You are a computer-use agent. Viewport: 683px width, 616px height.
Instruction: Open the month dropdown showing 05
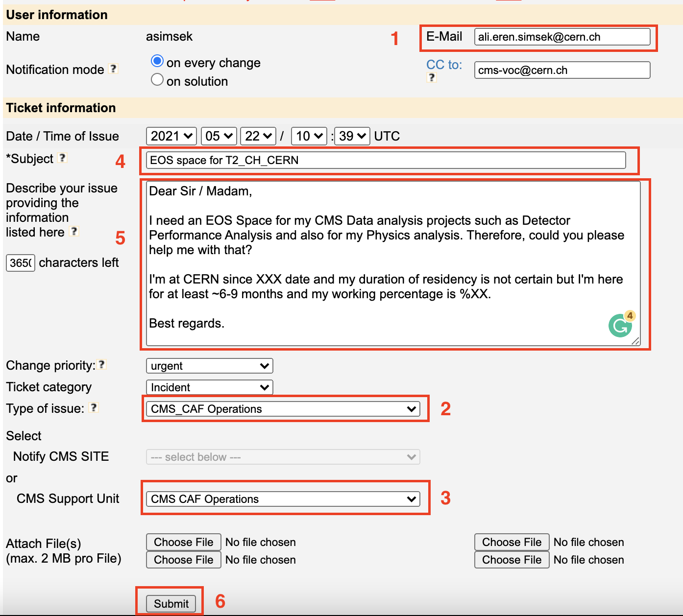219,136
